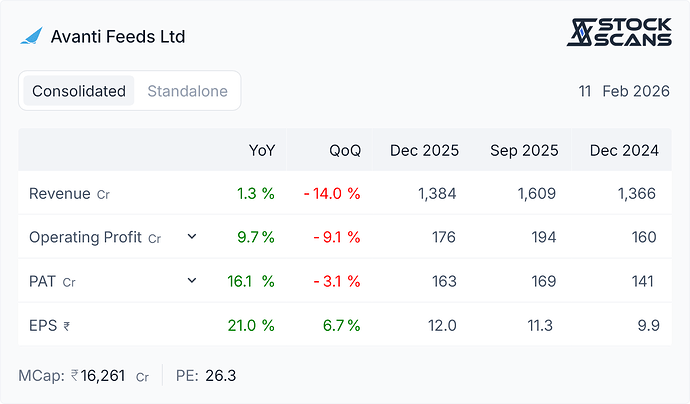The height and width of the screenshot is (404, 690).
Task: Click the rupee symbol beside EPS
Action: pos(67,326)
